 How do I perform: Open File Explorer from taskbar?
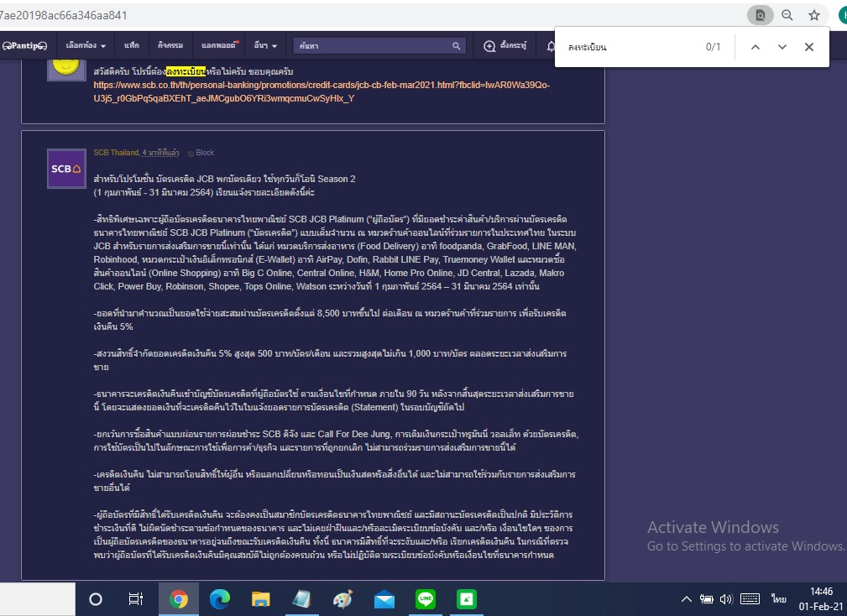coord(261,599)
